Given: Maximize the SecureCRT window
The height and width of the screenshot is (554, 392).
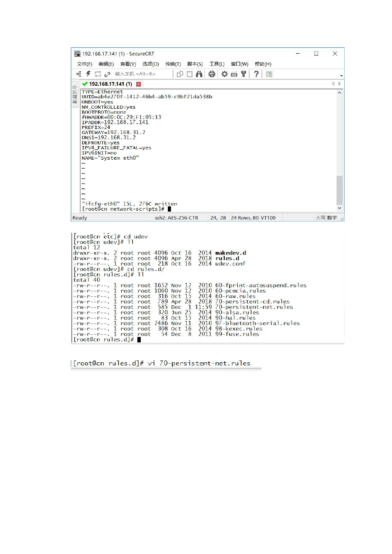Looking at the screenshot, I should [x=316, y=54].
